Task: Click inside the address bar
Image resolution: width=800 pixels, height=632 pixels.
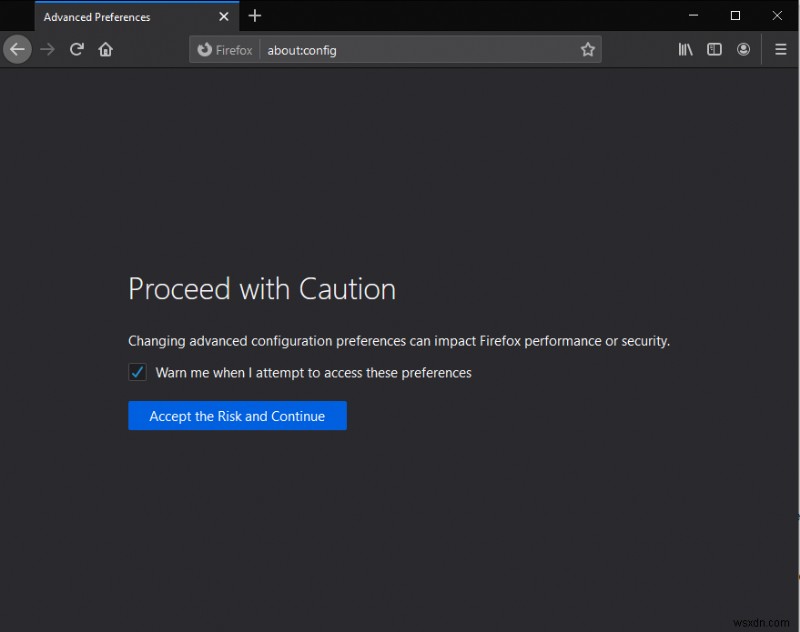Action: [x=400, y=49]
